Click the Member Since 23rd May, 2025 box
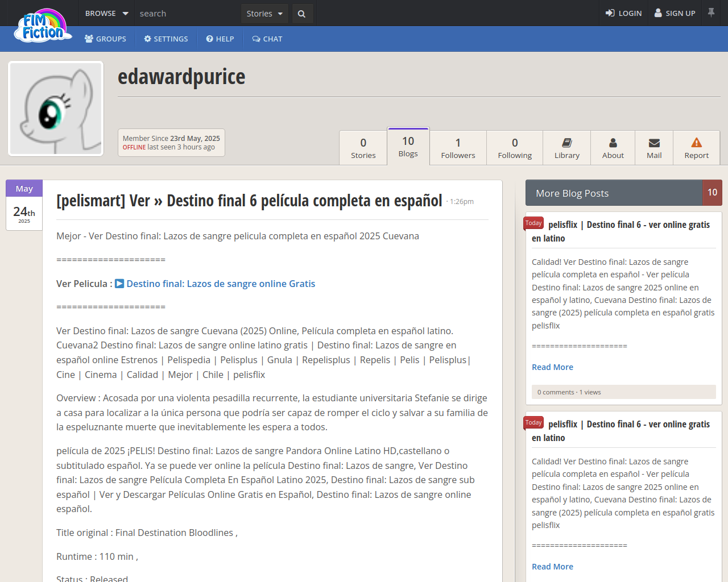 pos(171,143)
